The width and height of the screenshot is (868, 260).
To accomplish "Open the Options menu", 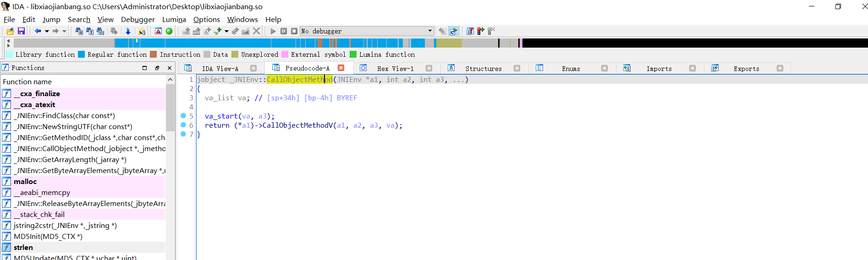I will tap(207, 19).
